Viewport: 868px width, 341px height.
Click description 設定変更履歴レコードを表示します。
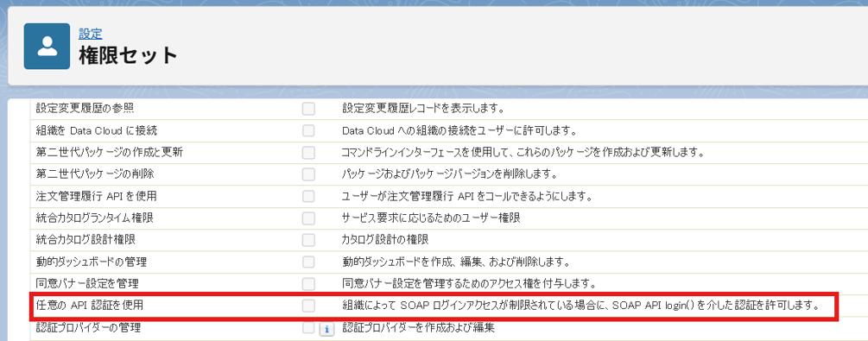pos(422,109)
